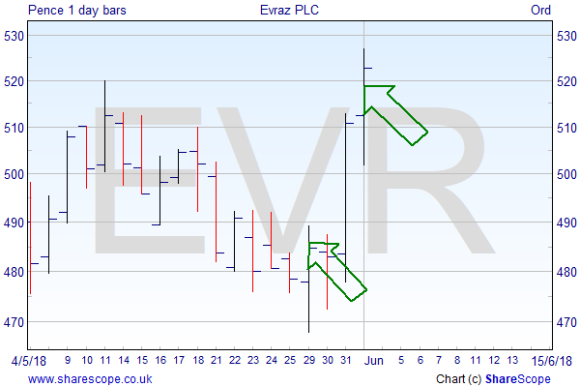The height and width of the screenshot is (387, 580).
Task: Select date label '10' on the x-axis
Action: click(x=87, y=360)
